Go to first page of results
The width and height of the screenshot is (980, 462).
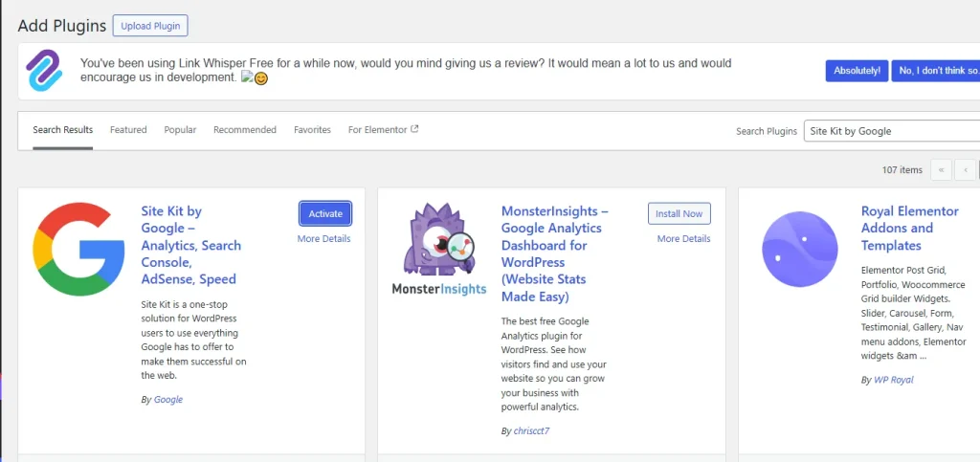point(942,170)
